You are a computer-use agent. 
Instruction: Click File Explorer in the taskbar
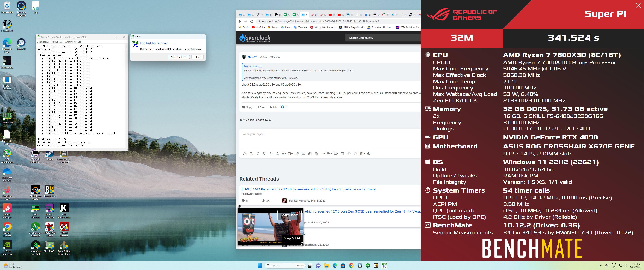tap(326, 265)
